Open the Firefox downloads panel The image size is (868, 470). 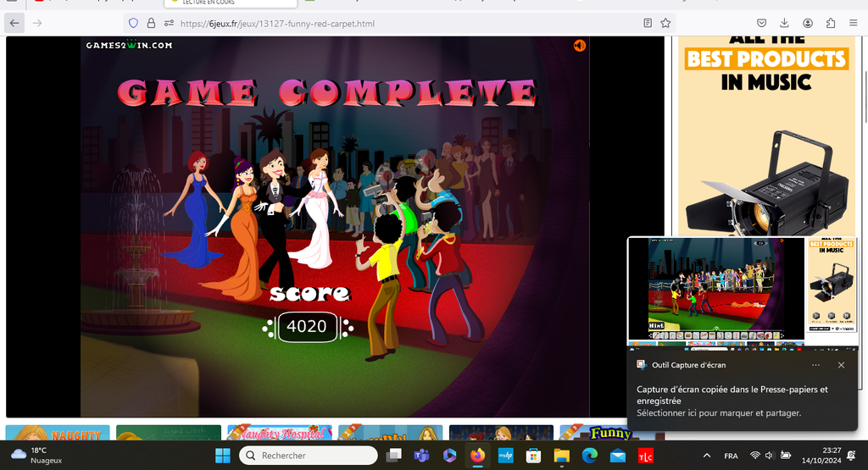[x=785, y=23]
